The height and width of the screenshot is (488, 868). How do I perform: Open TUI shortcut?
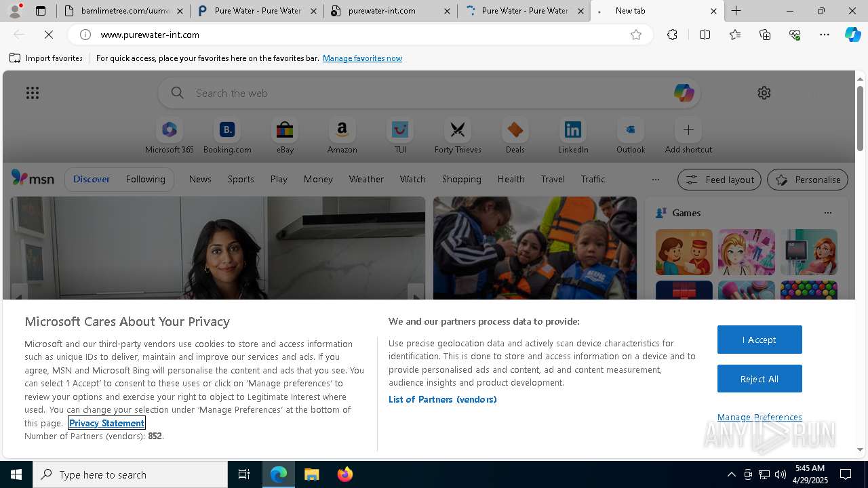pos(400,136)
